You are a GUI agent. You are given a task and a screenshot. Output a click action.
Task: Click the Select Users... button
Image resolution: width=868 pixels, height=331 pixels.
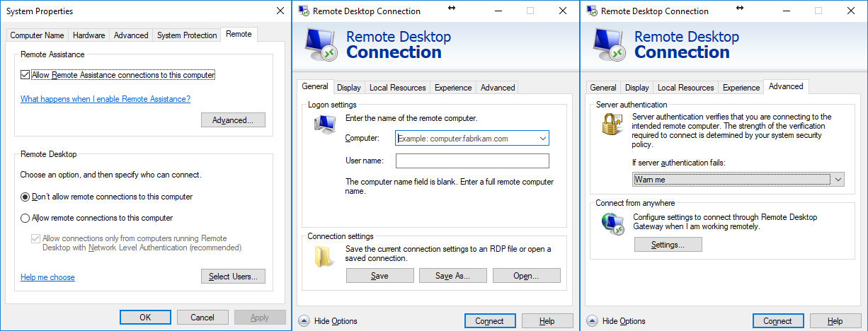(x=233, y=277)
